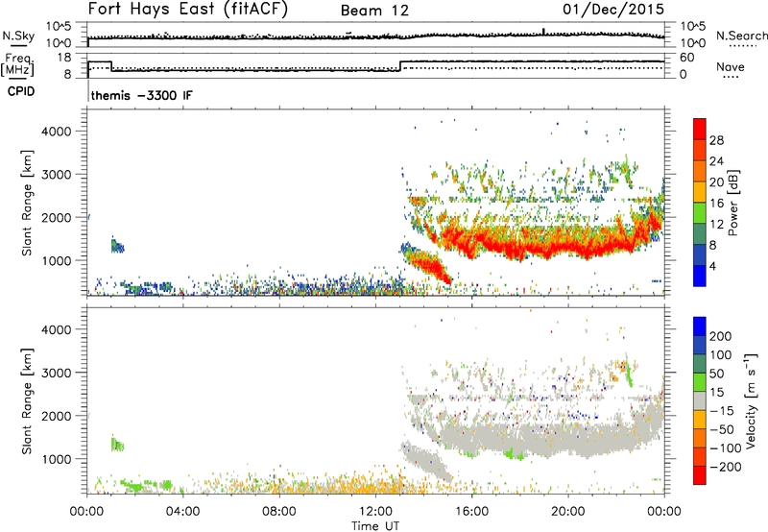Pick the Velocity segment between -200 and -100
Image resolution: width=768 pixels, height=532 pixels.
coord(700,456)
